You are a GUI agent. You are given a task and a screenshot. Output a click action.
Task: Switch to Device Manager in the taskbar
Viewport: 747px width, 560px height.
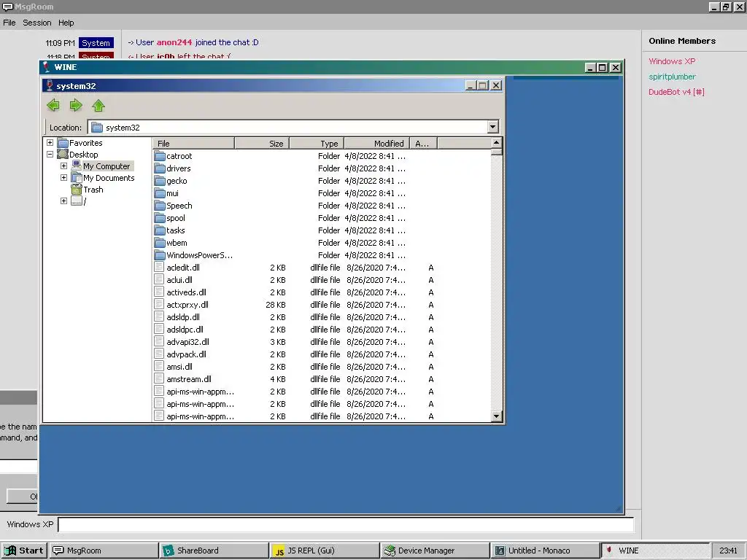tap(436, 551)
